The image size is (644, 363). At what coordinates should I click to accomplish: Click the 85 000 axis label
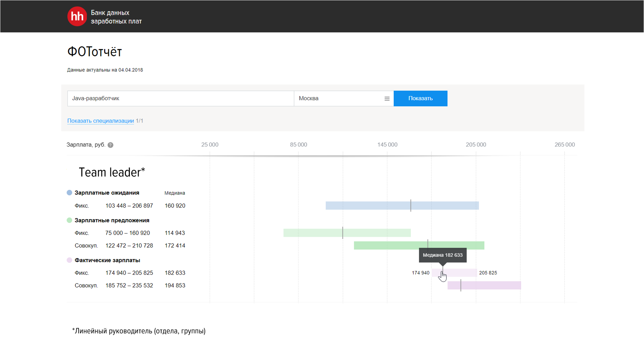[x=299, y=145]
